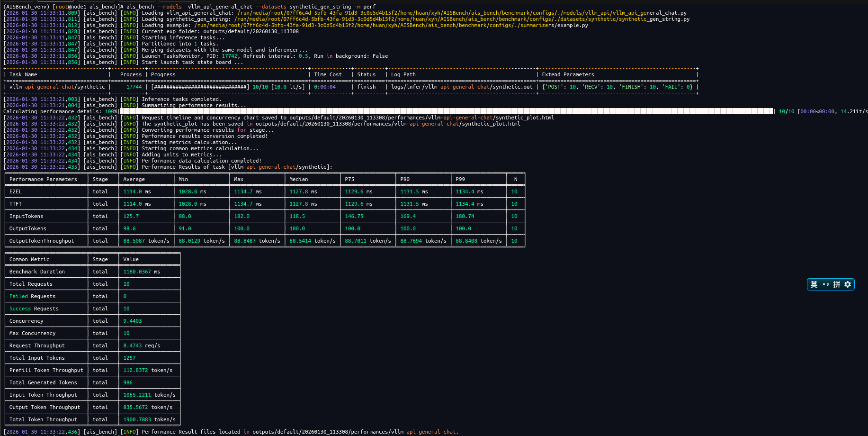
Task: Select the "Max Concurrency" metric label
Action: (x=32, y=333)
